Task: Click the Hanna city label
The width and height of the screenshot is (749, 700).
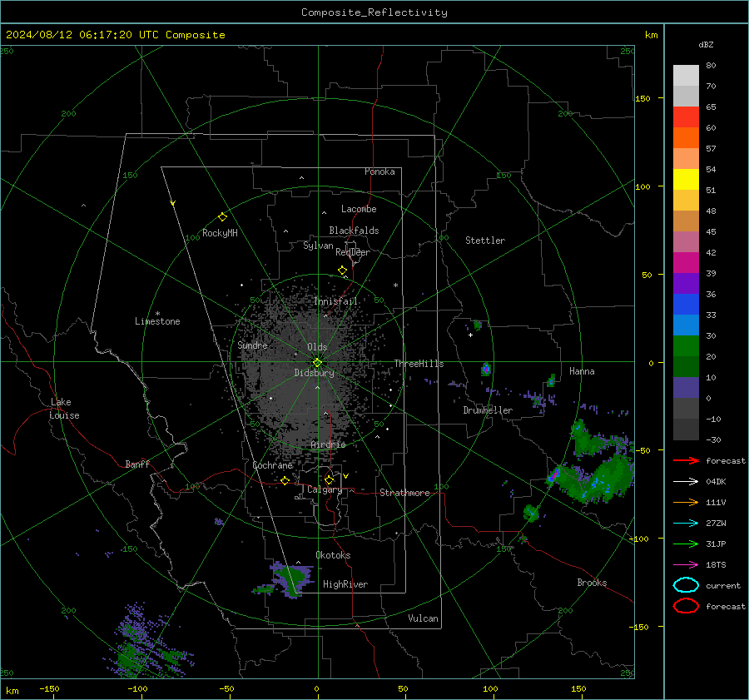Action: (582, 371)
